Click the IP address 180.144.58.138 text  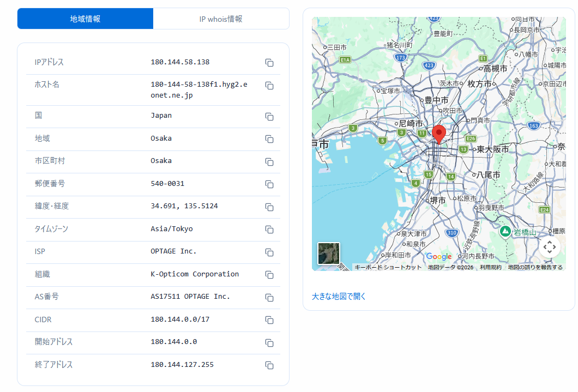click(x=180, y=62)
